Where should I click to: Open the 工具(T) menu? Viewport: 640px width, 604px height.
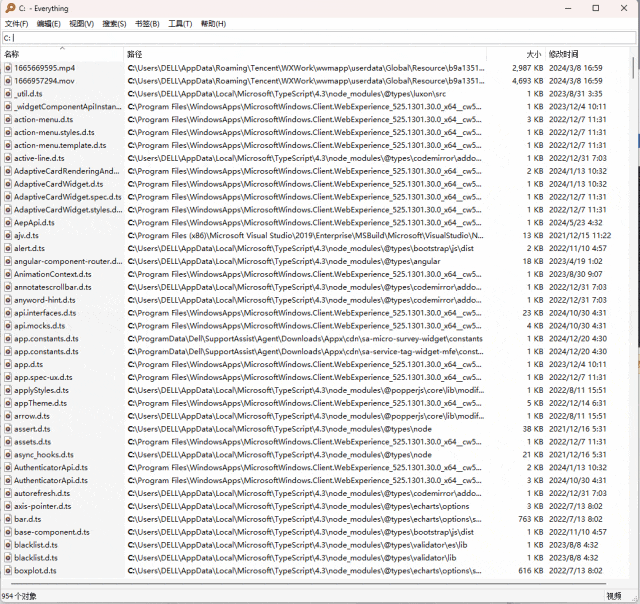point(180,24)
